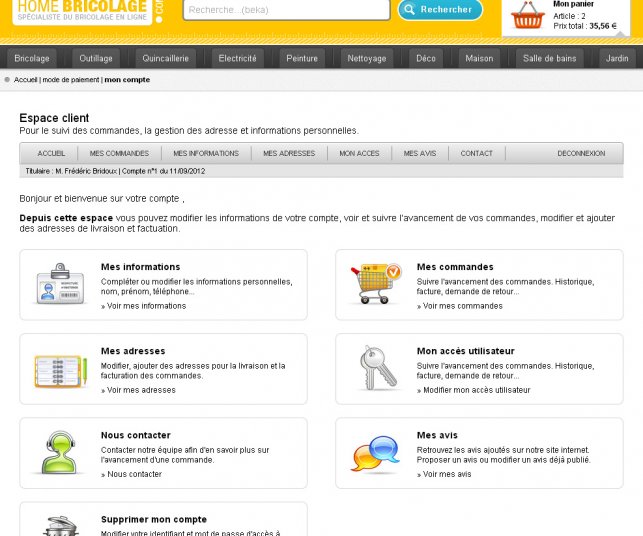
Task: Click the 'Article : 2' cart count
Action: (569, 16)
